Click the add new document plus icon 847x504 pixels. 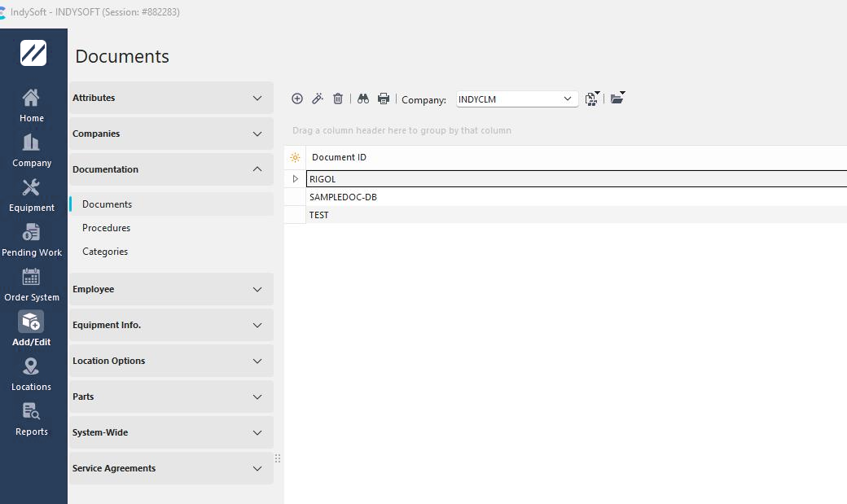coord(297,99)
